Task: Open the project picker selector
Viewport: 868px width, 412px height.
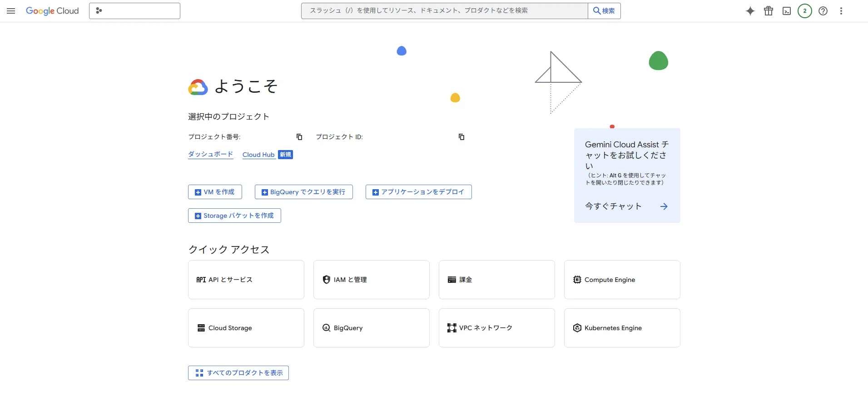Action: pyautogui.click(x=134, y=11)
